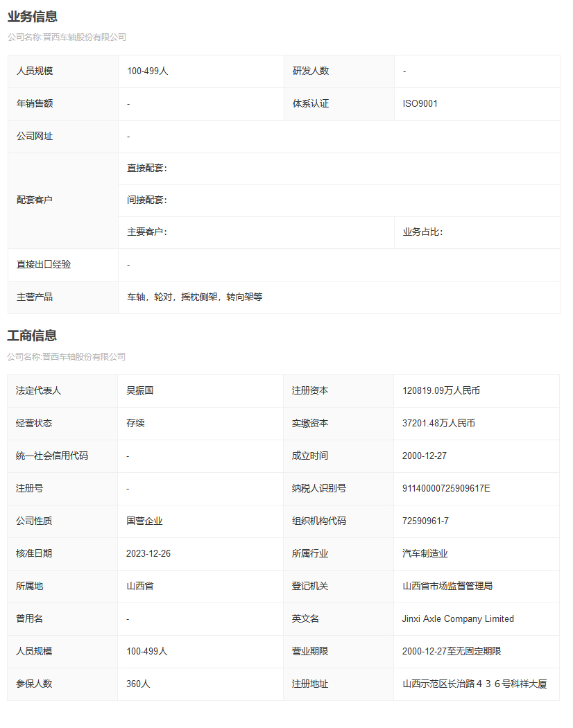Click the 公司网址 label
Image resolution: width=573 pixels, height=728 pixels.
pyautogui.click(x=35, y=136)
